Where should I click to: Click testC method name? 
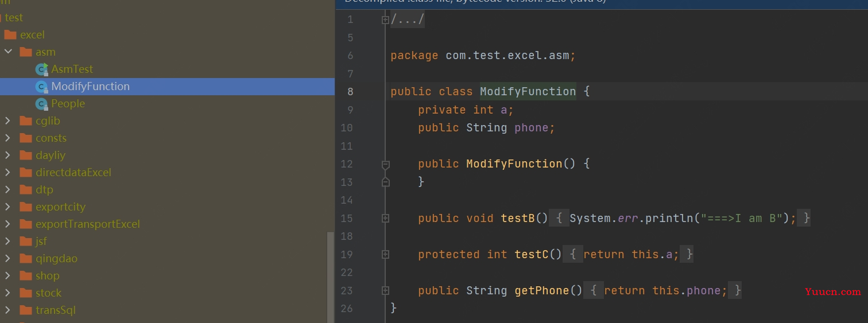tap(532, 254)
